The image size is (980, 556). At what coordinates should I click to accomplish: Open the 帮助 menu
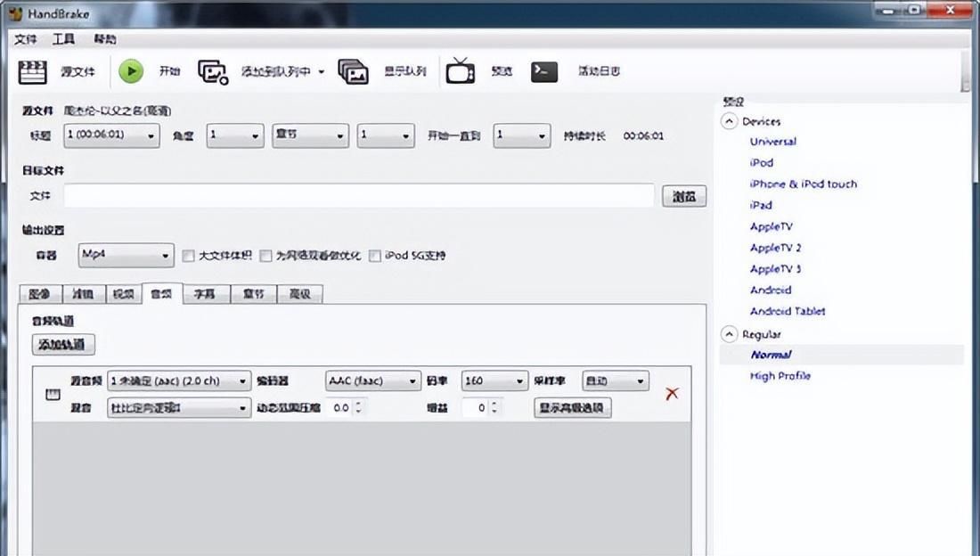[105, 39]
